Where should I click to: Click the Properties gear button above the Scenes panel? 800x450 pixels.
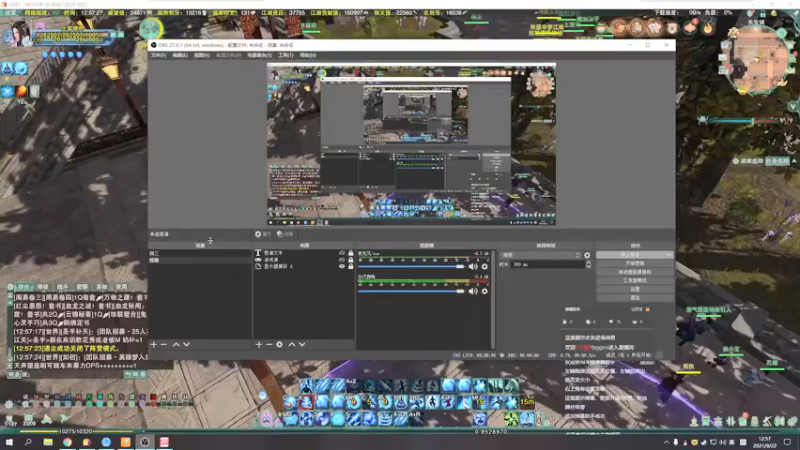(x=263, y=234)
